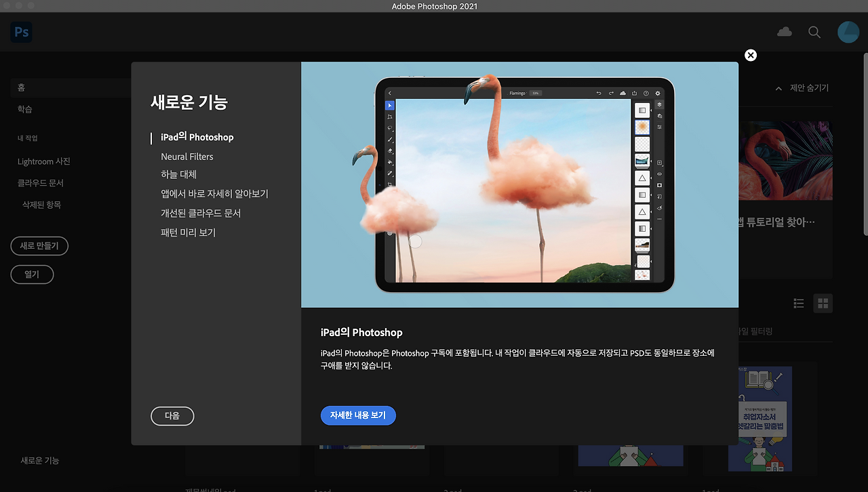Open the 새로운 기능 link in the sidebar
Screen dimensions: 868x492
(40, 460)
